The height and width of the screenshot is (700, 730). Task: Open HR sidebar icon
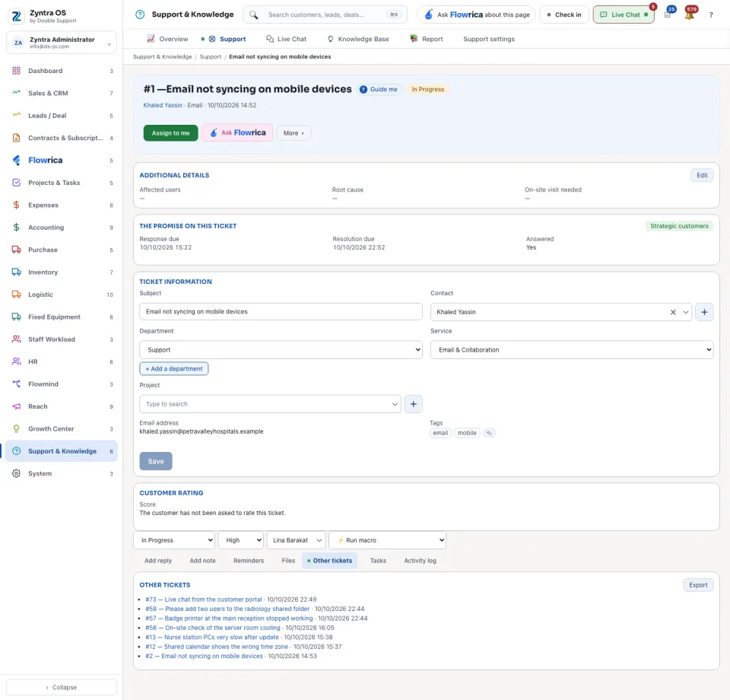pyautogui.click(x=16, y=361)
